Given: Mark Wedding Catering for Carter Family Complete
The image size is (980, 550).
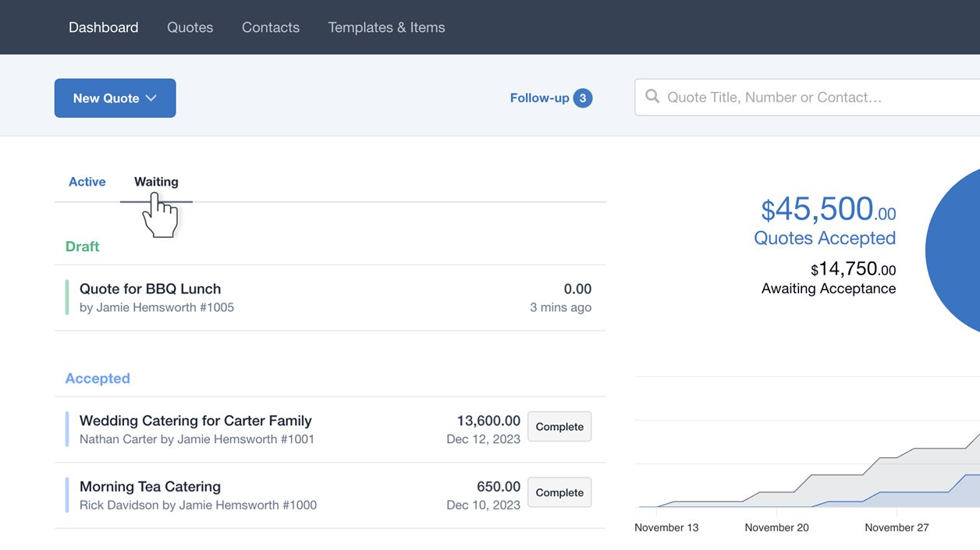Looking at the screenshot, I should 559,427.
